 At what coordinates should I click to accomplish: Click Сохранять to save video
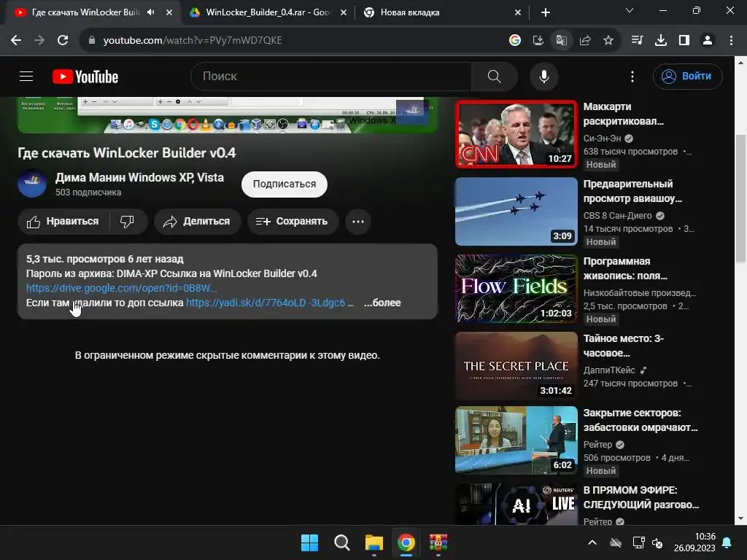tap(293, 222)
